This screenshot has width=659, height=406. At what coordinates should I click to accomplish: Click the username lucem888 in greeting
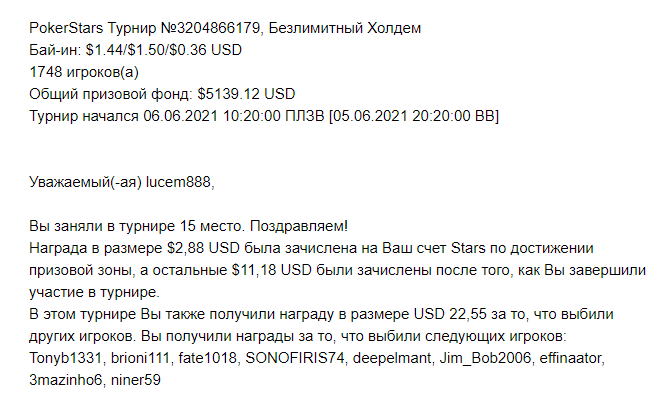[178, 182]
